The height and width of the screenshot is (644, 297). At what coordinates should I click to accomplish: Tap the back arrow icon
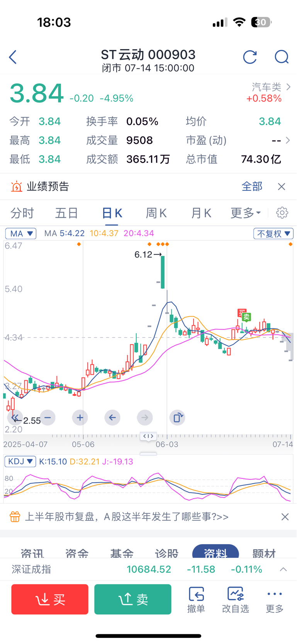tap(13, 57)
